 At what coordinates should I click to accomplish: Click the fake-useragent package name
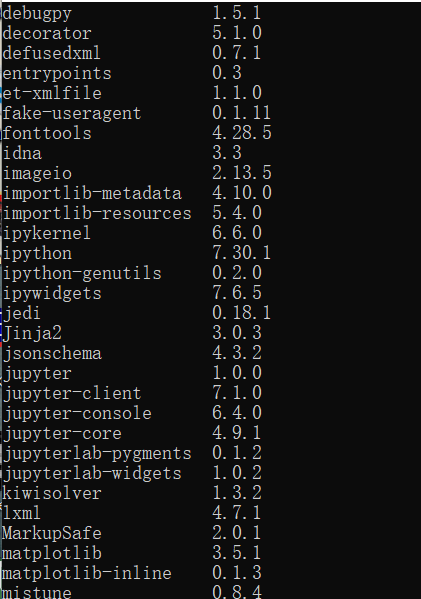click(72, 113)
